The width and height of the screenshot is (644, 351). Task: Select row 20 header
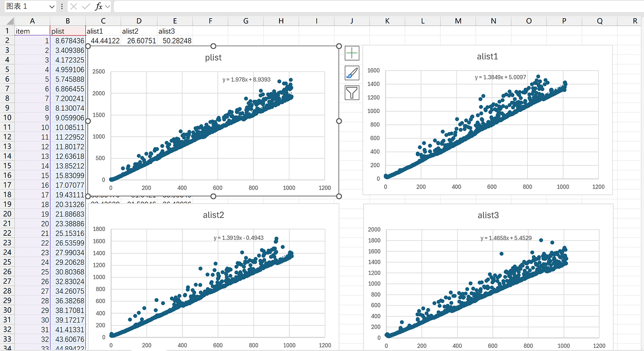coord(7,214)
